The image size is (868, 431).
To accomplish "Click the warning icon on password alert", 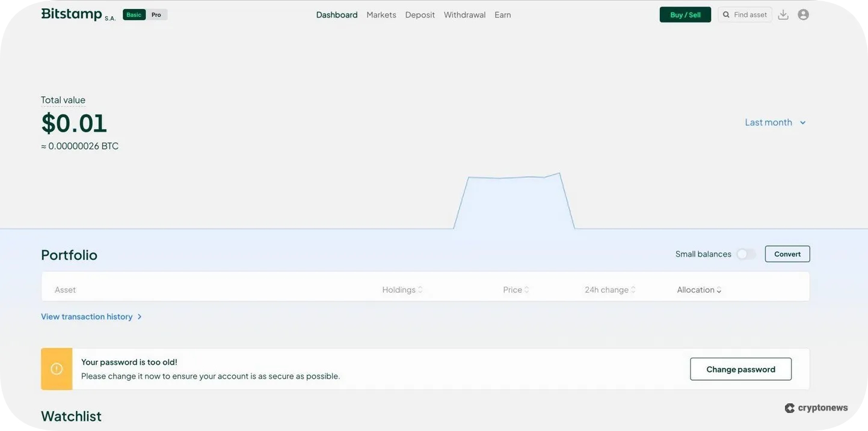I will (x=56, y=368).
